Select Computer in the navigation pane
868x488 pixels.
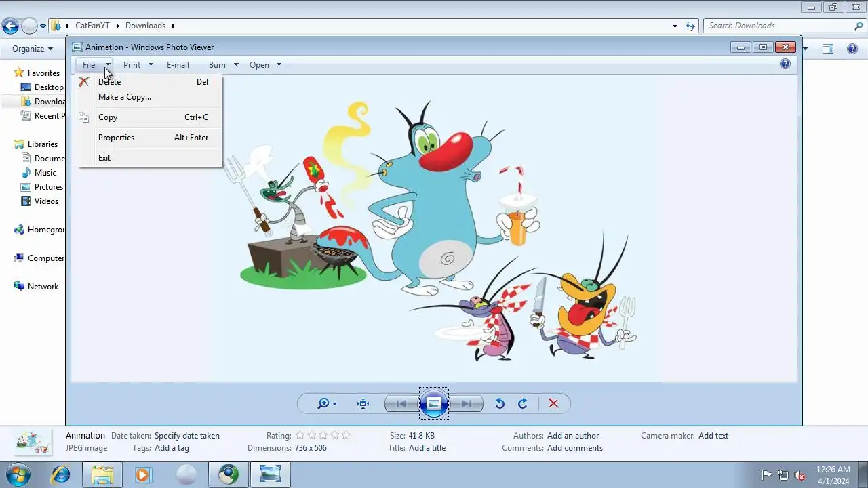pos(46,258)
